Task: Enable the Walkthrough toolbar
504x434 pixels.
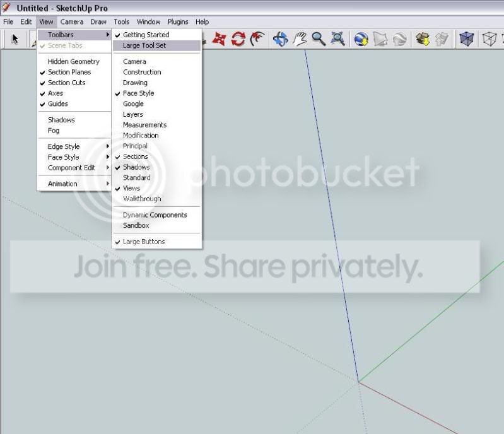Action: pos(157,199)
